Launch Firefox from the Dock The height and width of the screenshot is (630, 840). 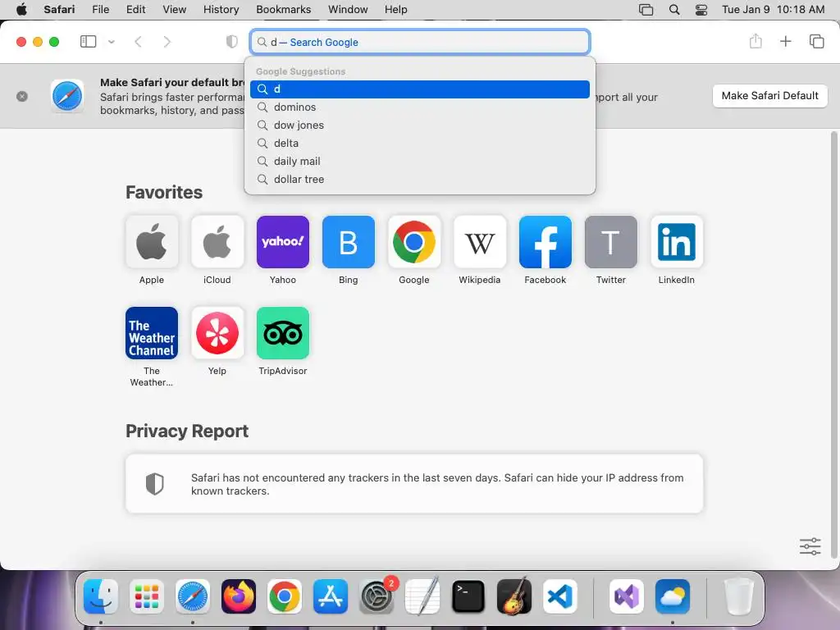[239, 596]
